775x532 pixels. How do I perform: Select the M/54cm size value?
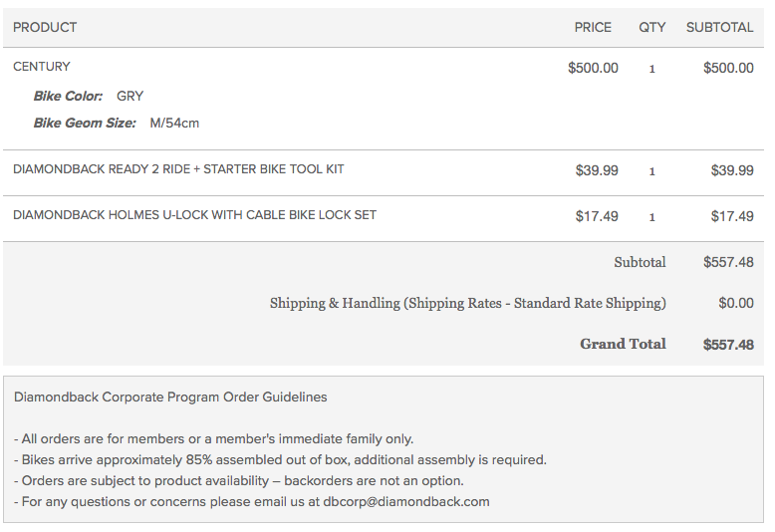point(174,124)
